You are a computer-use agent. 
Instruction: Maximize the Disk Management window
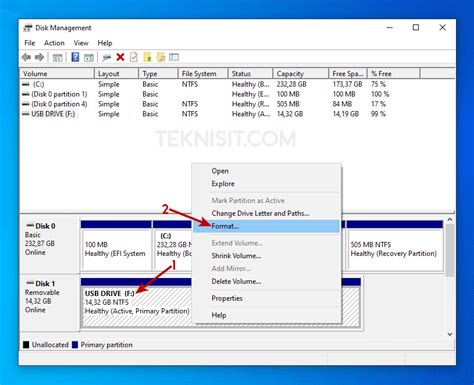[416, 28]
